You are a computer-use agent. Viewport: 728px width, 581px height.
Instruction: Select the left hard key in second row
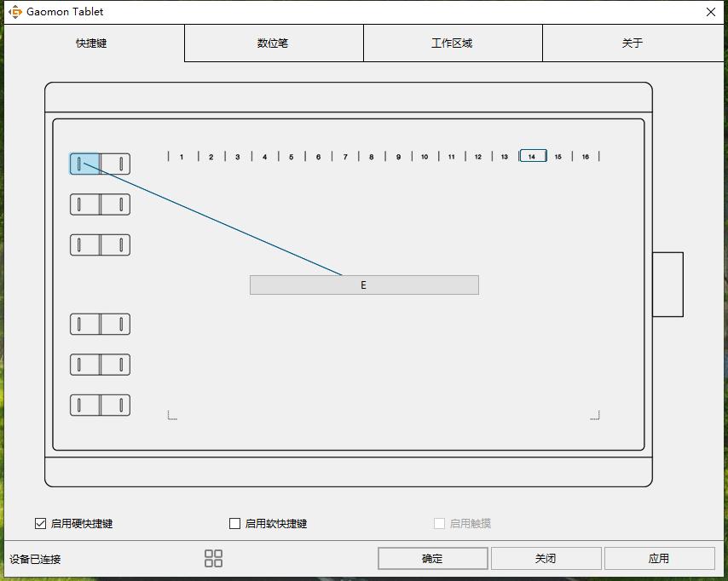tap(84, 204)
